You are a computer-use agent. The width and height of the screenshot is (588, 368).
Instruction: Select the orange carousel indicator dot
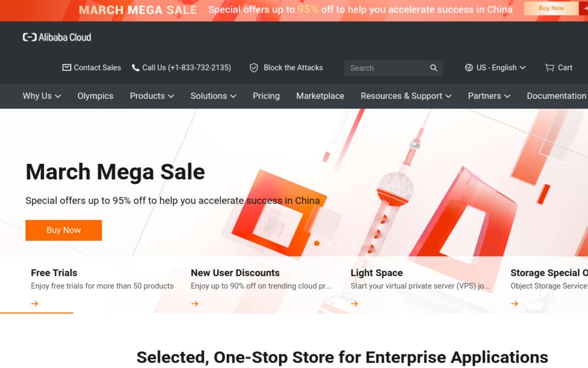click(x=317, y=243)
